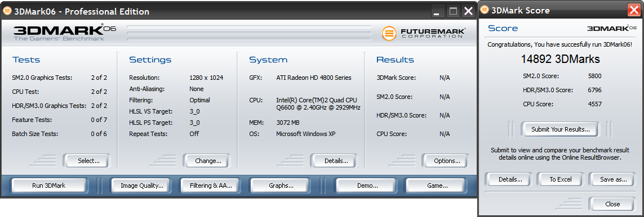Click Batch Size Tests count 0 of 6
This screenshot has height=217, width=644.
click(x=99, y=134)
